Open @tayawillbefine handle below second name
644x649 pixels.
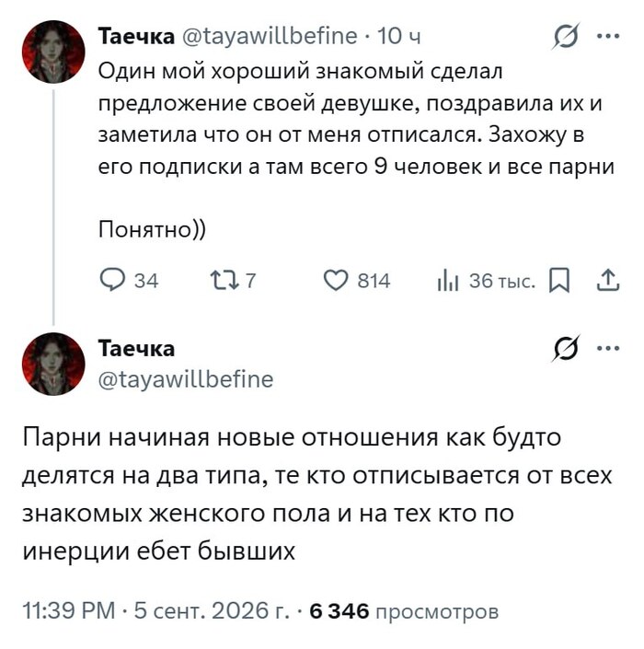pos(186,379)
